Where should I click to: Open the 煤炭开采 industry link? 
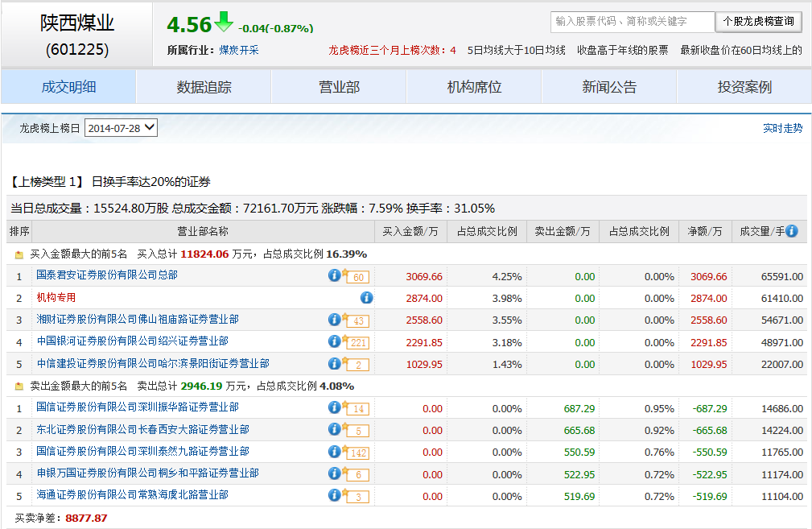pos(239,50)
